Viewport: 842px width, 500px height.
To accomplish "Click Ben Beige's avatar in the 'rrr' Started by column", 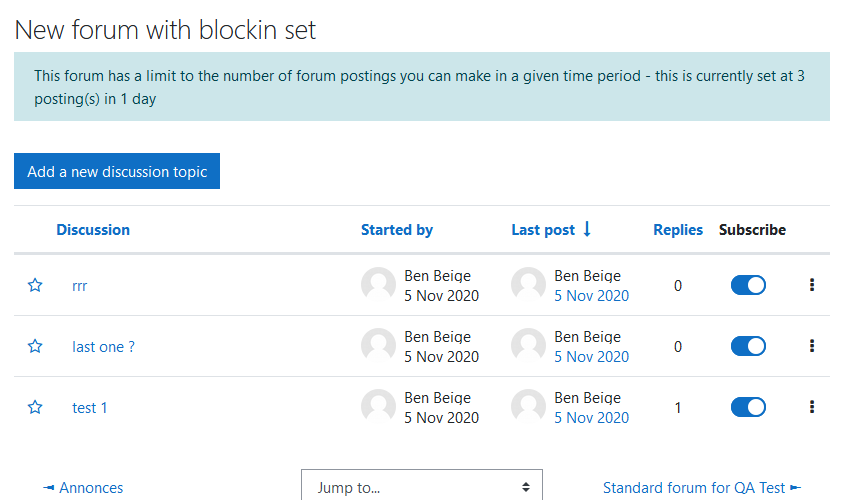I will [378, 285].
